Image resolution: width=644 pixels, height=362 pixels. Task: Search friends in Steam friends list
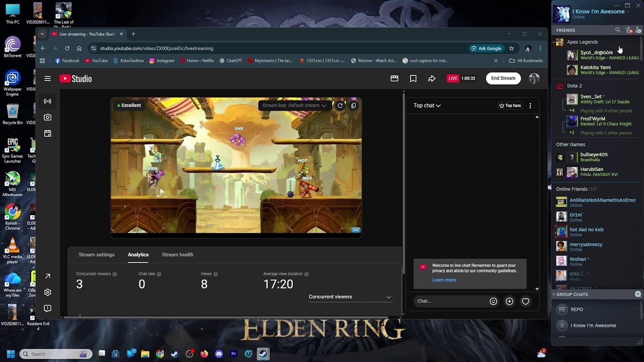click(618, 30)
